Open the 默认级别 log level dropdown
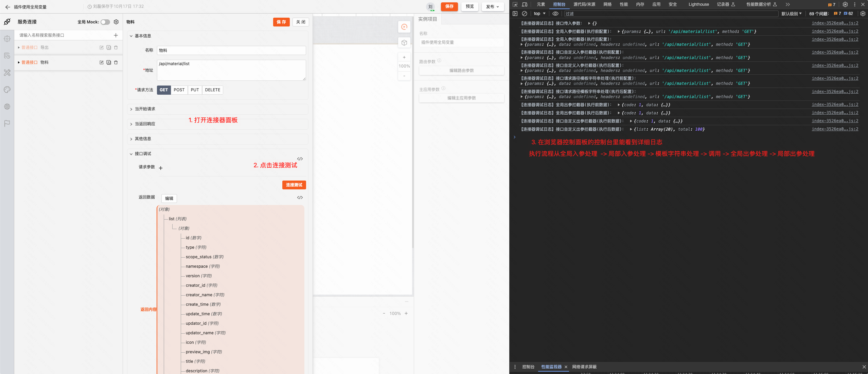Image resolution: width=868 pixels, height=374 pixels. [792, 14]
